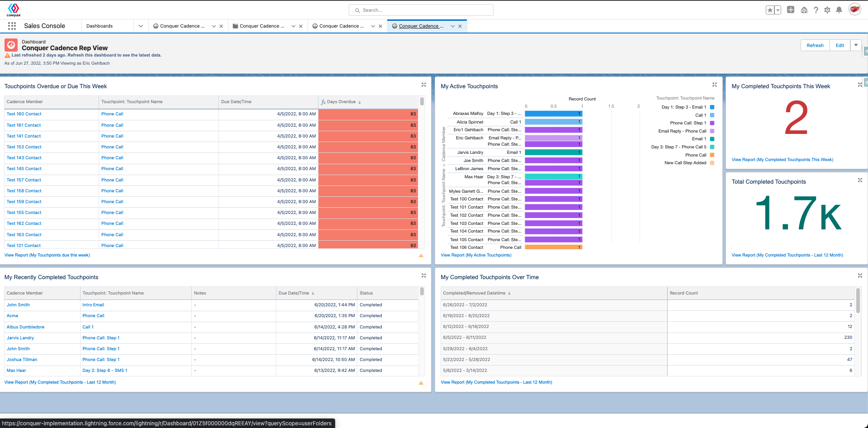
Task: Click Email 1 legend color swatch
Action: coord(712,139)
